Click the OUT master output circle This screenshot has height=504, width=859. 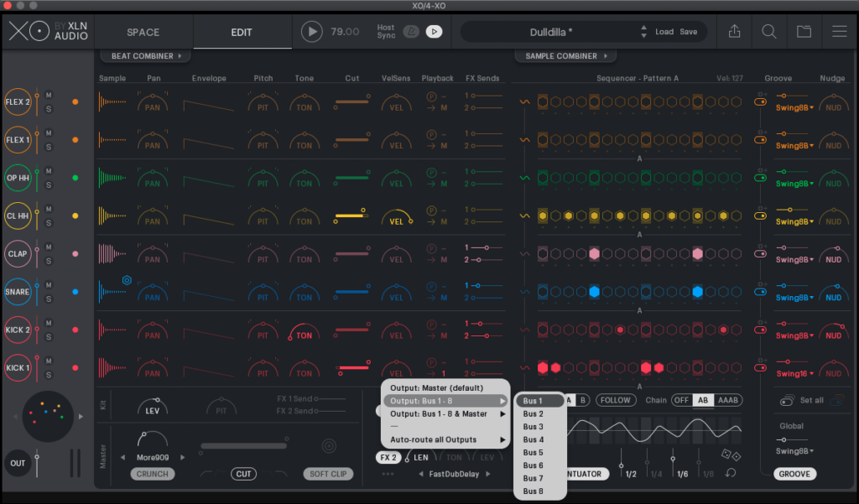coord(18,463)
